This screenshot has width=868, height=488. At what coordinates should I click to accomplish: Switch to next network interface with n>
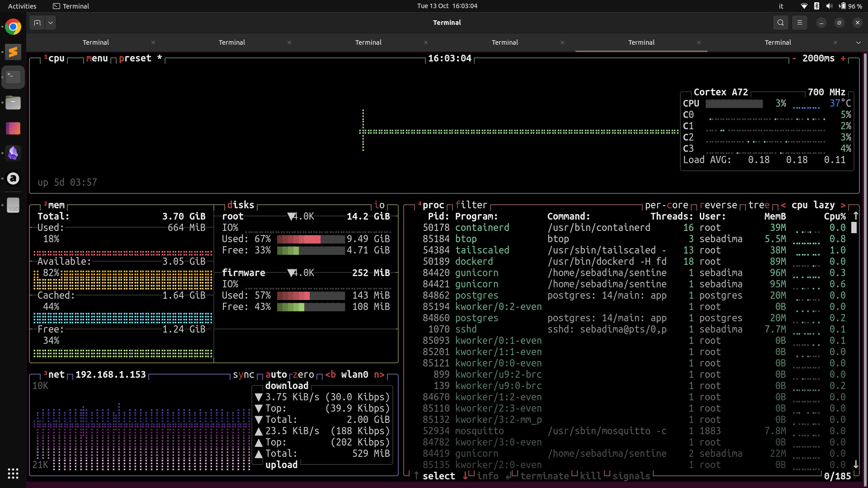[x=379, y=375]
